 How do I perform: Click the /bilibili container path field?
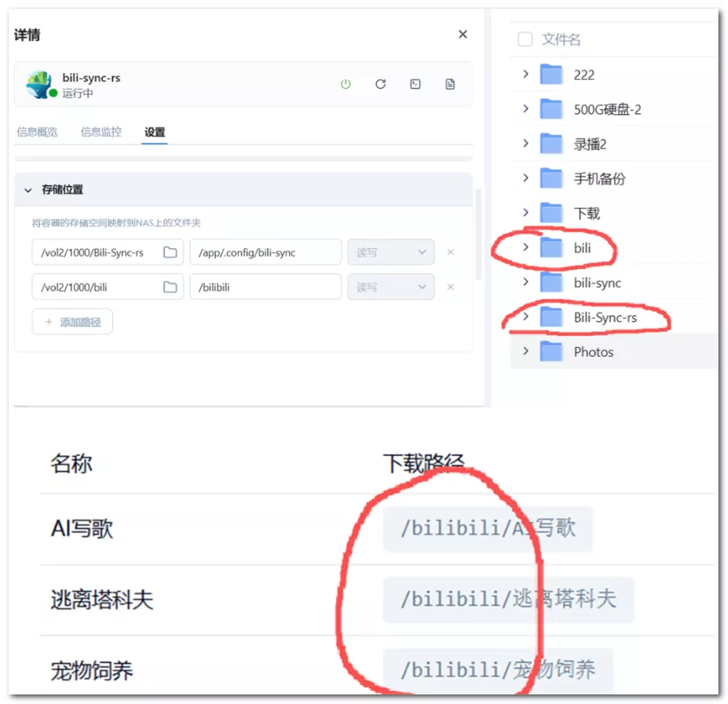click(265, 287)
